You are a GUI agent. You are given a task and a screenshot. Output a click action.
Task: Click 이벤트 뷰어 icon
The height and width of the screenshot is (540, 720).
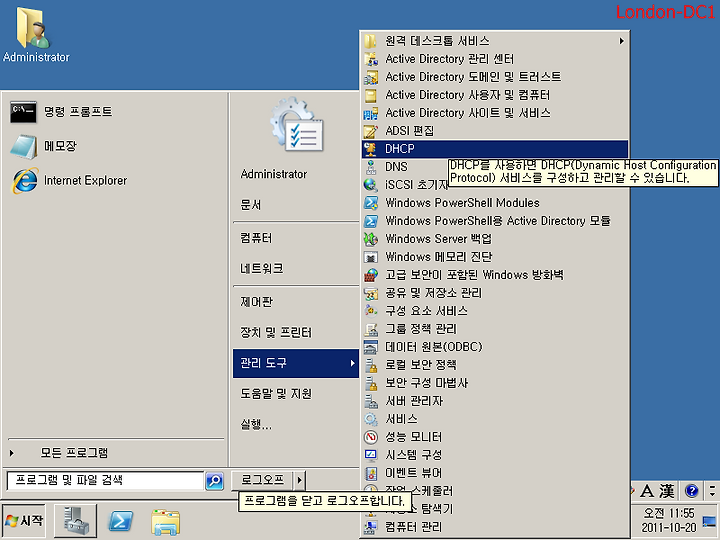[x=371, y=472]
